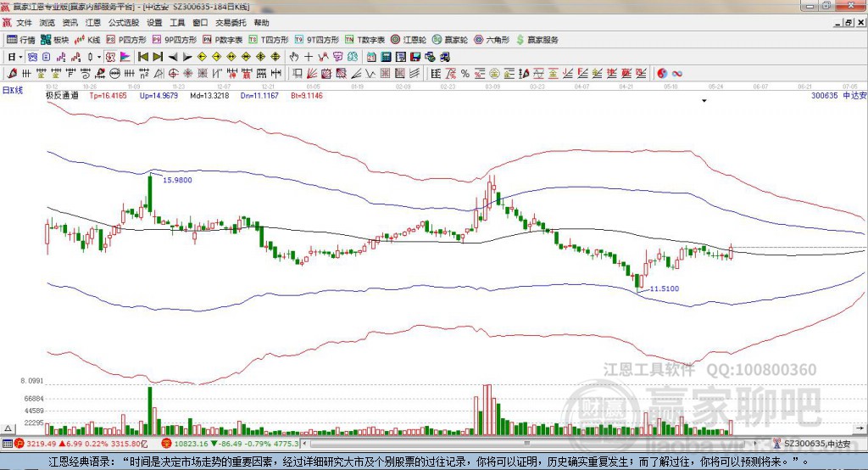
Task: Click the 节 solar-term icon
Action: (x=337, y=57)
